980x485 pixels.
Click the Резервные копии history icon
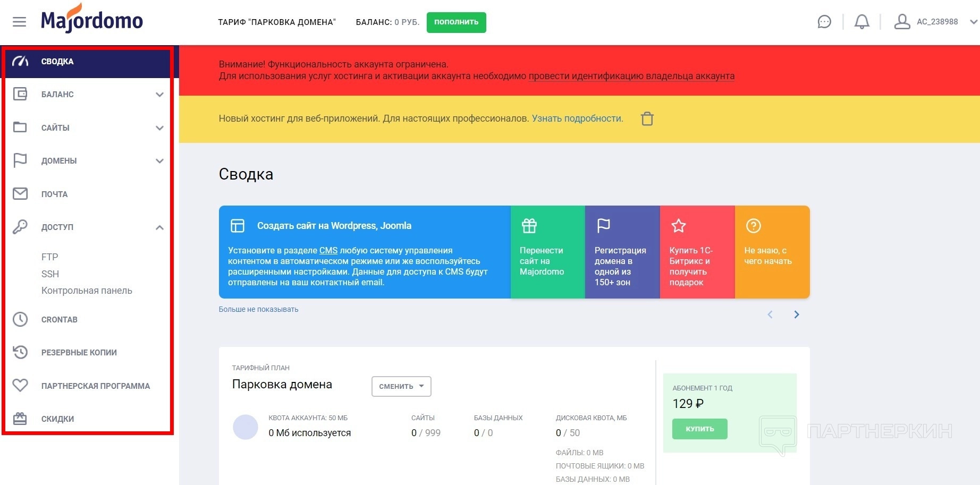[x=20, y=352]
